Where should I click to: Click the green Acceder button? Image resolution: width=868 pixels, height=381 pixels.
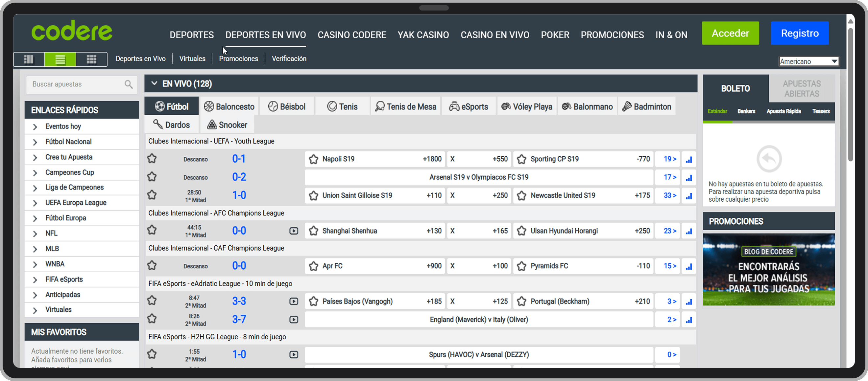730,33
